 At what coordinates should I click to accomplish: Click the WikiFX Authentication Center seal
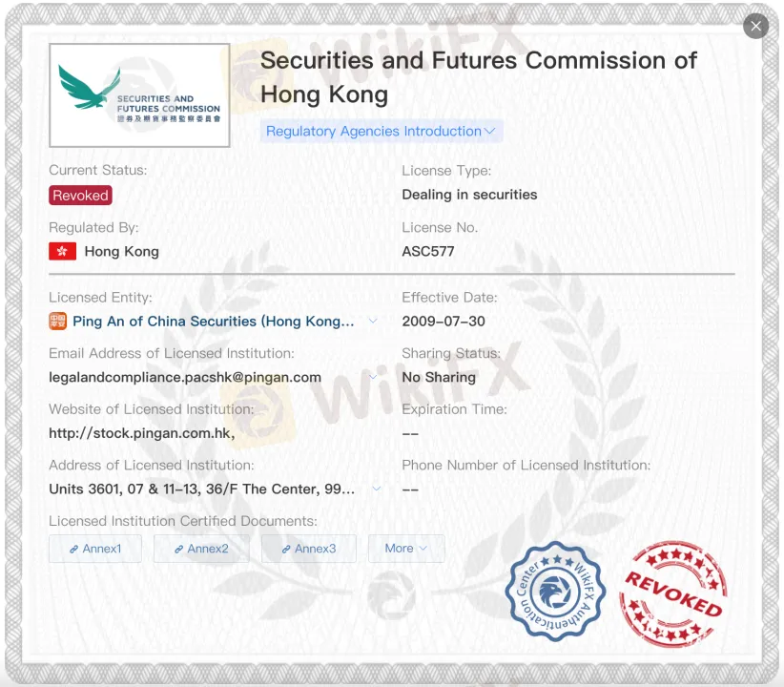tap(556, 592)
